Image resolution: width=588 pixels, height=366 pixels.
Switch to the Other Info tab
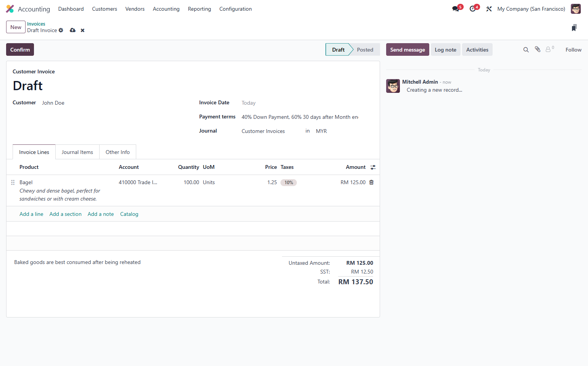[118, 152]
